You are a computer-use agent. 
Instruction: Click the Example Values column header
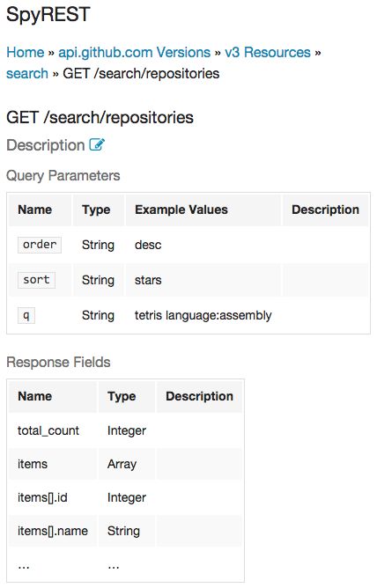[x=181, y=209]
